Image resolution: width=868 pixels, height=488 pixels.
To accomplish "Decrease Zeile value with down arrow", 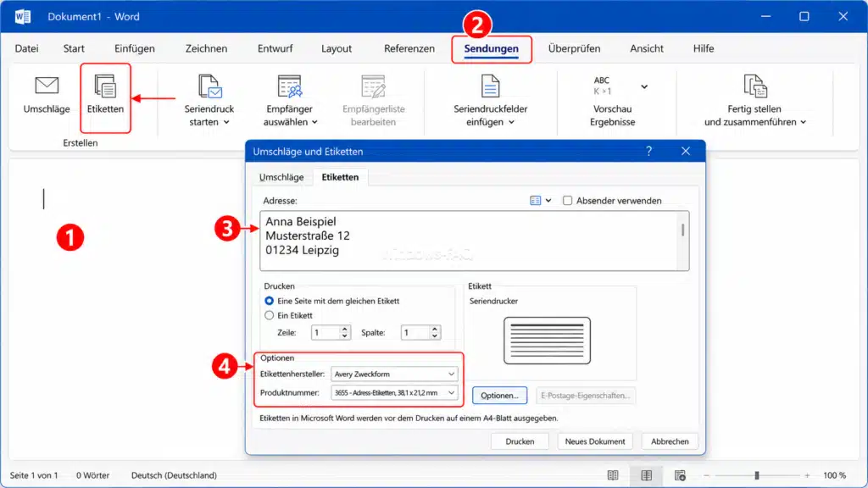I will (345, 335).
